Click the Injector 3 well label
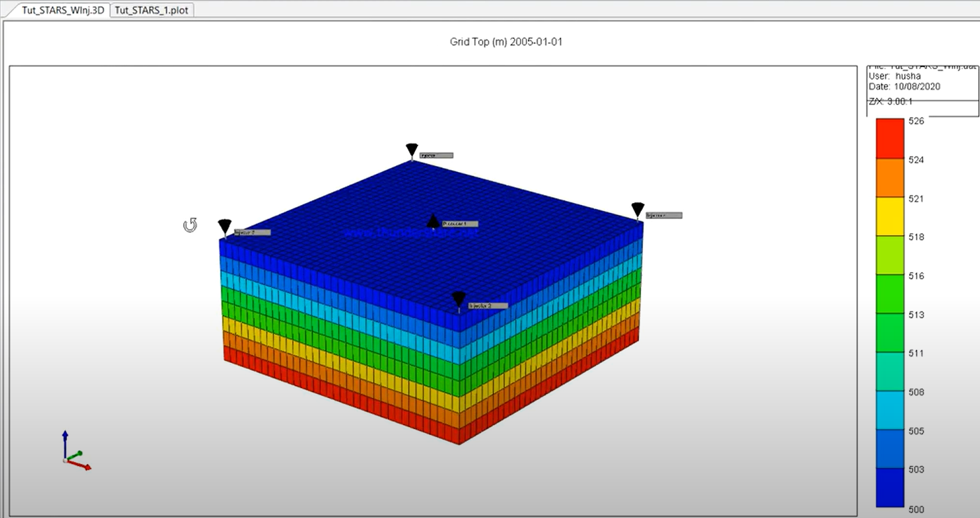 (488, 305)
